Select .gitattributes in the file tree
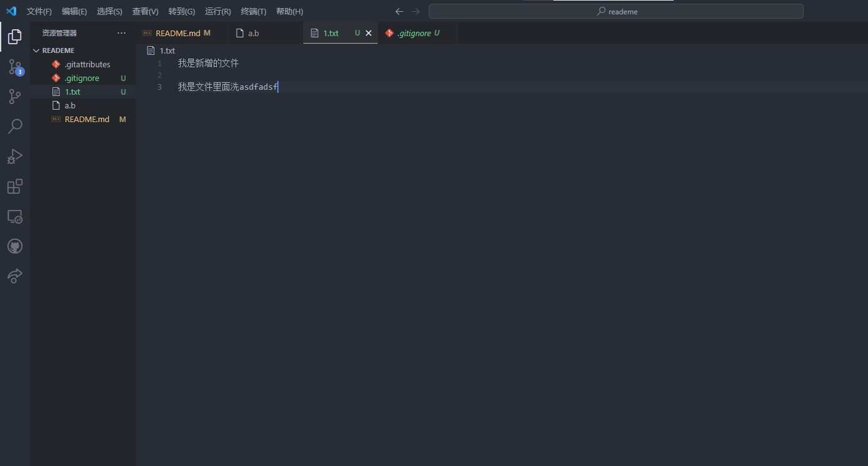Screen dimensions: 868x466 (87, 64)
